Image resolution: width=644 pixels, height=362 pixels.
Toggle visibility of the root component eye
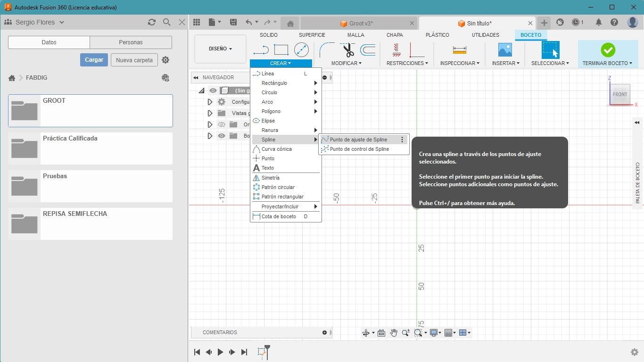pyautogui.click(x=213, y=90)
